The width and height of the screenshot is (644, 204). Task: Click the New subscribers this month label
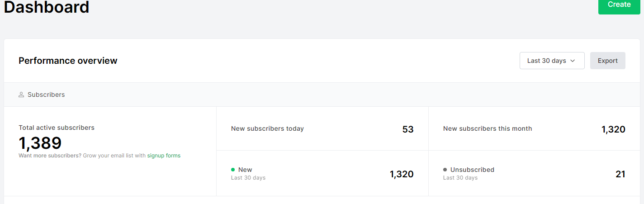tap(488, 128)
